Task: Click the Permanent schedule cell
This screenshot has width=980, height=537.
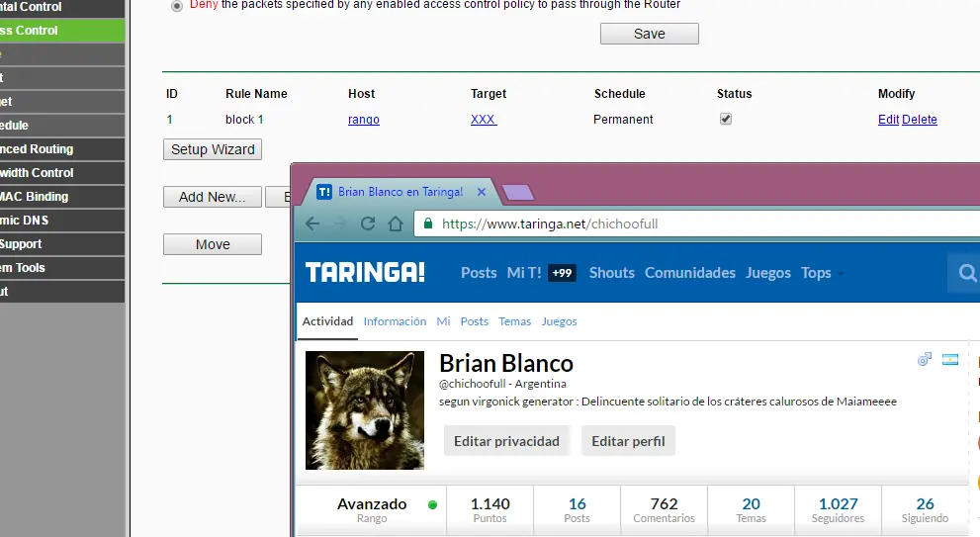Action: tap(623, 120)
